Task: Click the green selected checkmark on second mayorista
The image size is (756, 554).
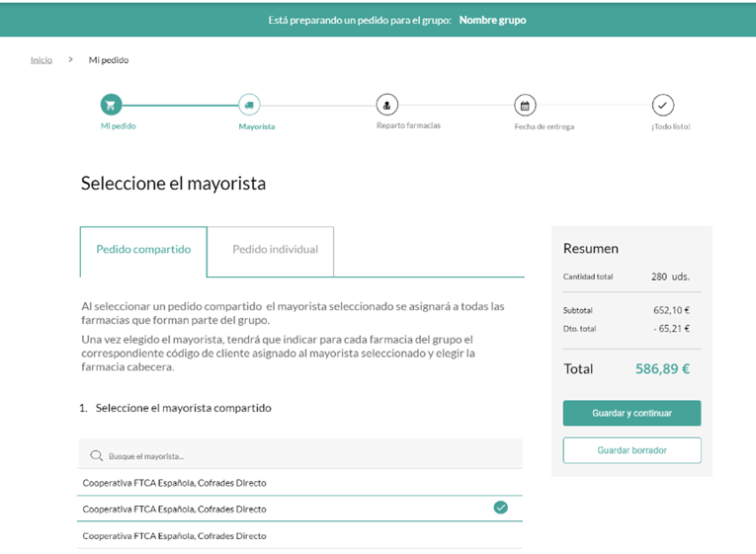Action: (500, 508)
